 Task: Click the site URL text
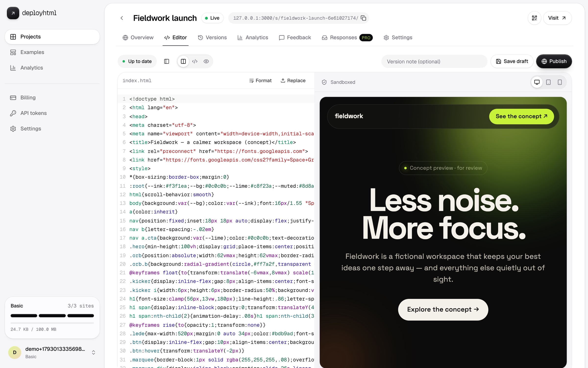tap(295, 18)
